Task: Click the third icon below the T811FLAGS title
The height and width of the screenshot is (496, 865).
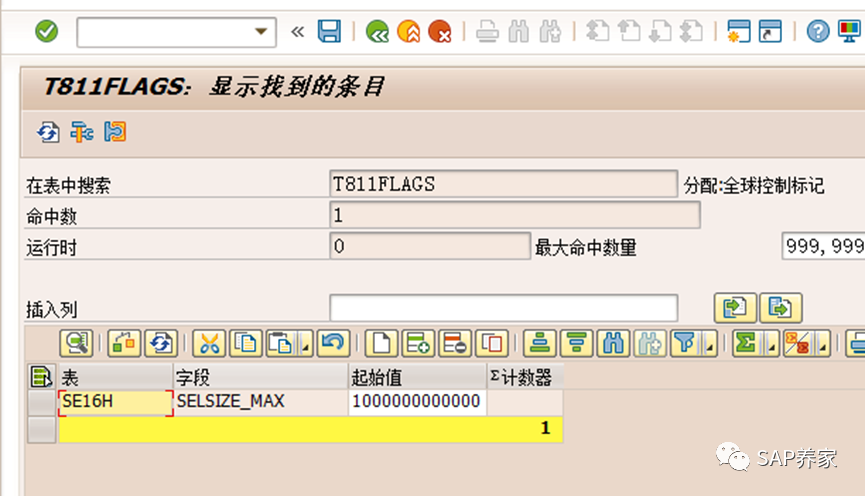Action: pos(115,132)
